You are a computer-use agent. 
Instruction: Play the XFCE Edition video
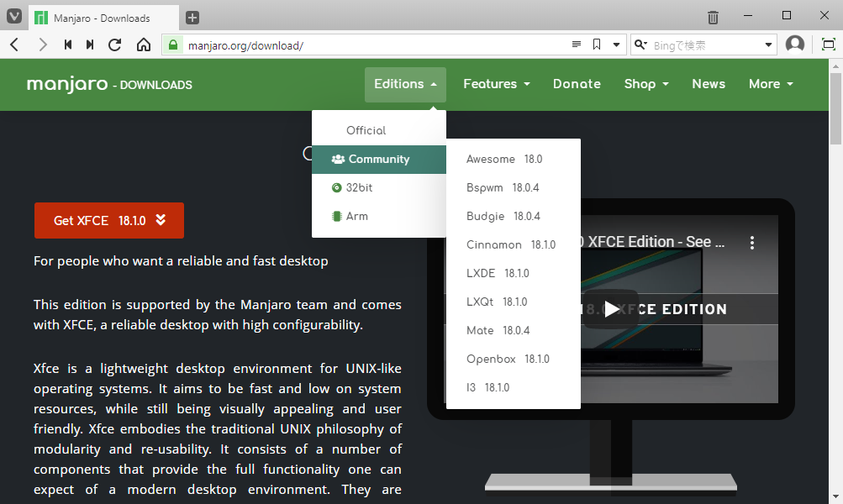[611, 309]
